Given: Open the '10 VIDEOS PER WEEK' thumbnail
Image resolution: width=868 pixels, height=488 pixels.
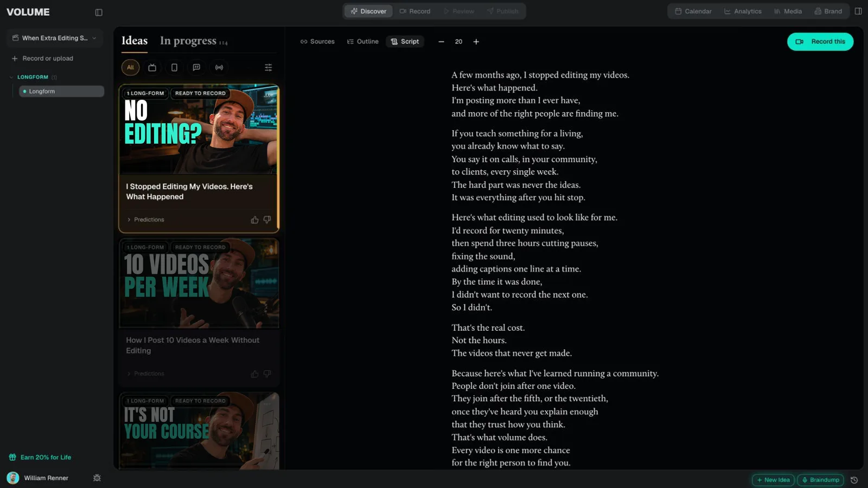Looking at the screenshot, I should coord(199,283).
